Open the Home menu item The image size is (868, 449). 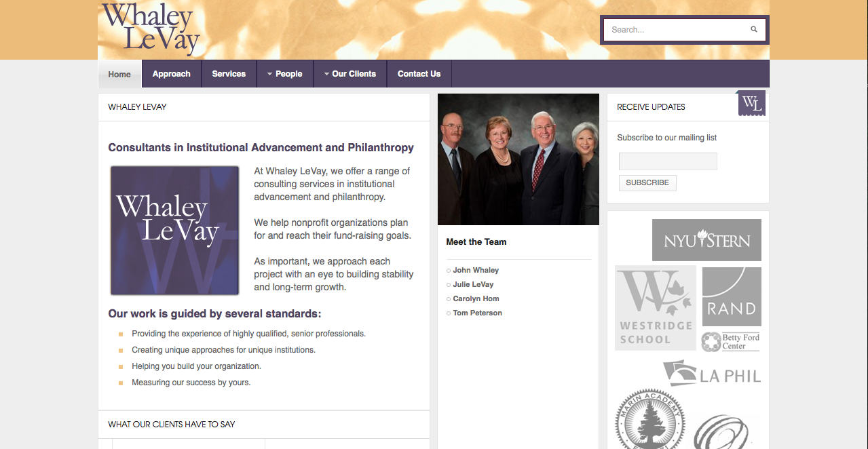119,75
